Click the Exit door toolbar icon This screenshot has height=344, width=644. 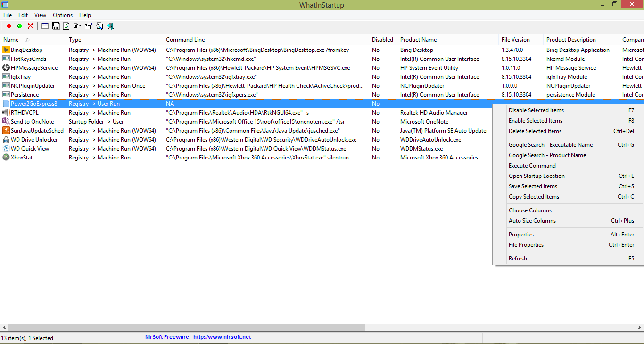110,26
